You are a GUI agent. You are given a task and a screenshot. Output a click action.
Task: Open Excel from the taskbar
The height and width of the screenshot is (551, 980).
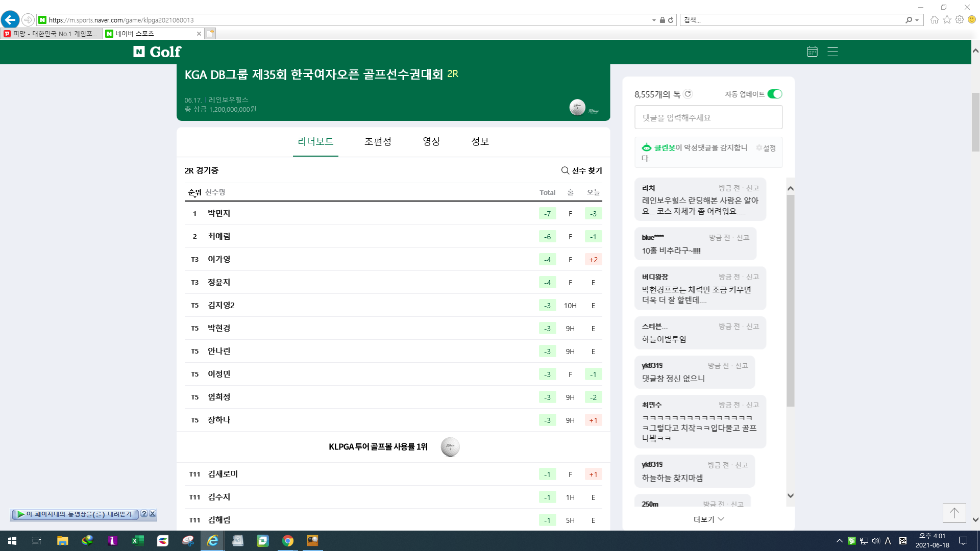coord(137,541)
